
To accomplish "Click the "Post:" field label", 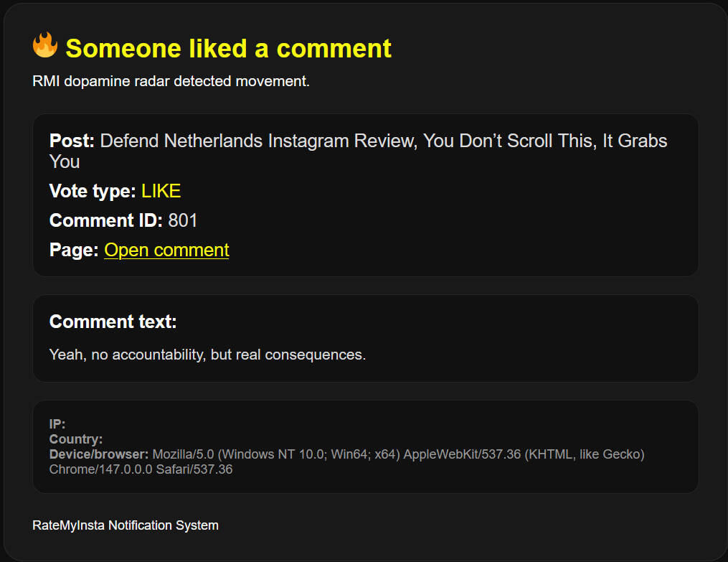I will point(72,141).
